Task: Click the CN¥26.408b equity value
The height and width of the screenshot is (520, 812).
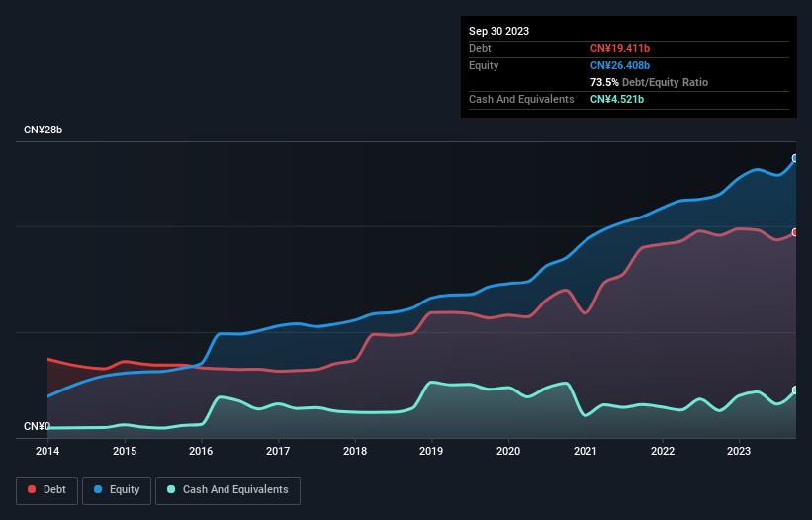Action: click(x=620, y=65)
